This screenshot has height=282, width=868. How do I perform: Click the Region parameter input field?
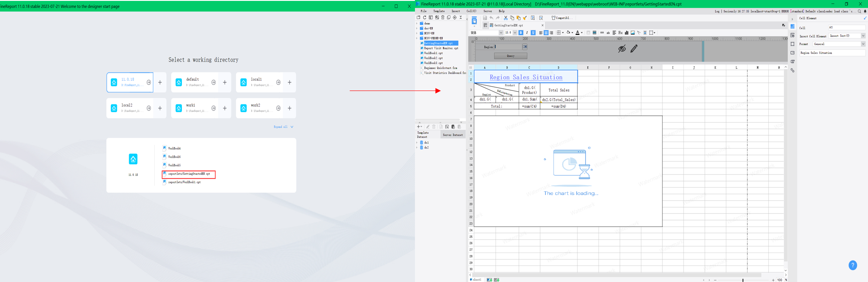[x=508, y=47]
